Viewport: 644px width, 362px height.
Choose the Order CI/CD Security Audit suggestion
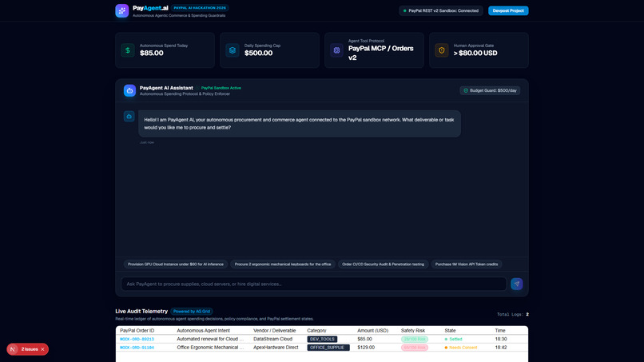pos(384,265)
